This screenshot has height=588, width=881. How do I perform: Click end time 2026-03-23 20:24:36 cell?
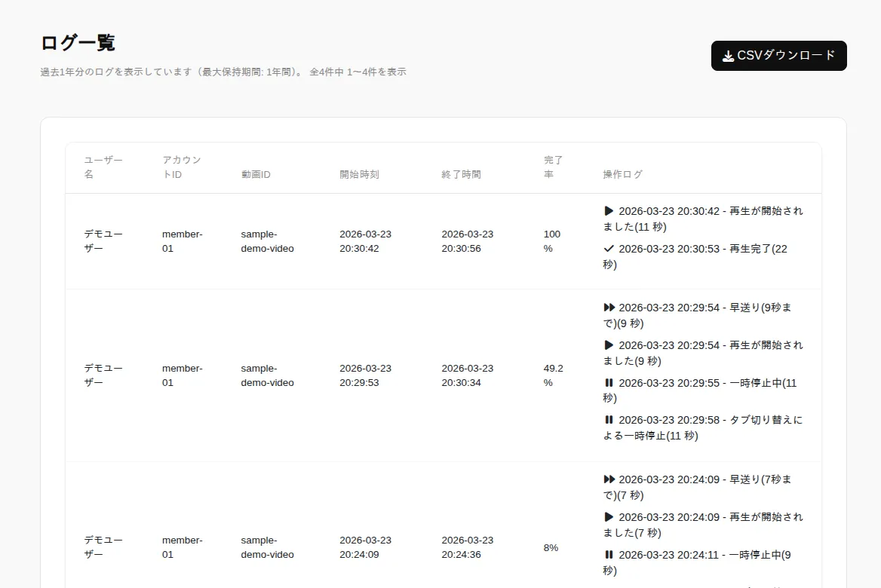coord(468,547)
